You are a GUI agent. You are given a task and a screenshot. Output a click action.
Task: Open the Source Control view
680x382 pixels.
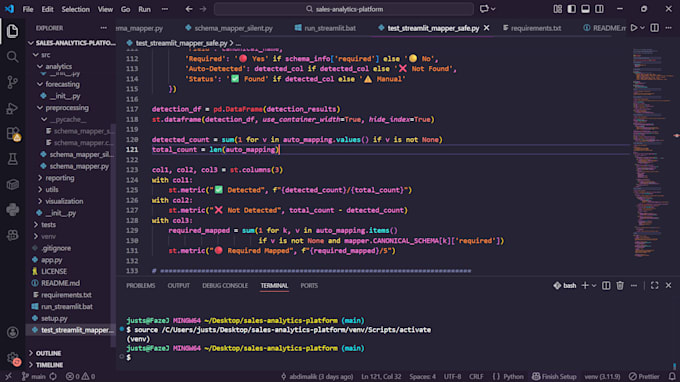[x=12, y=82]
